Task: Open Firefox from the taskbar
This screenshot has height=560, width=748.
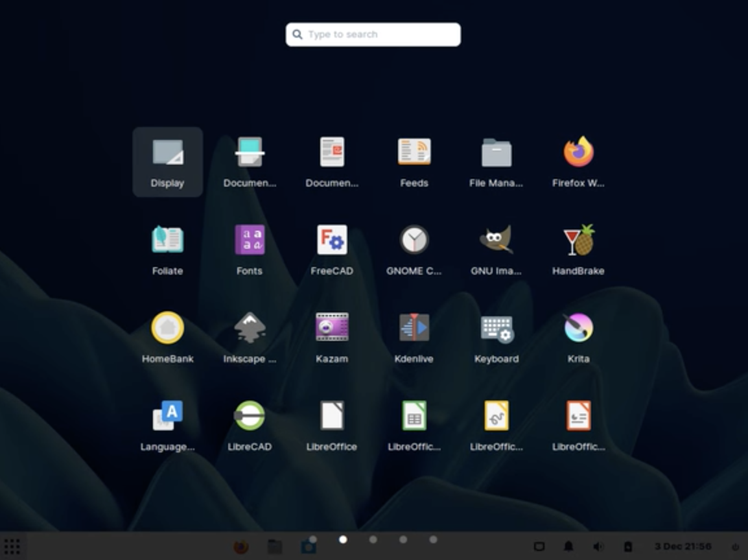Action: (241, 546)
